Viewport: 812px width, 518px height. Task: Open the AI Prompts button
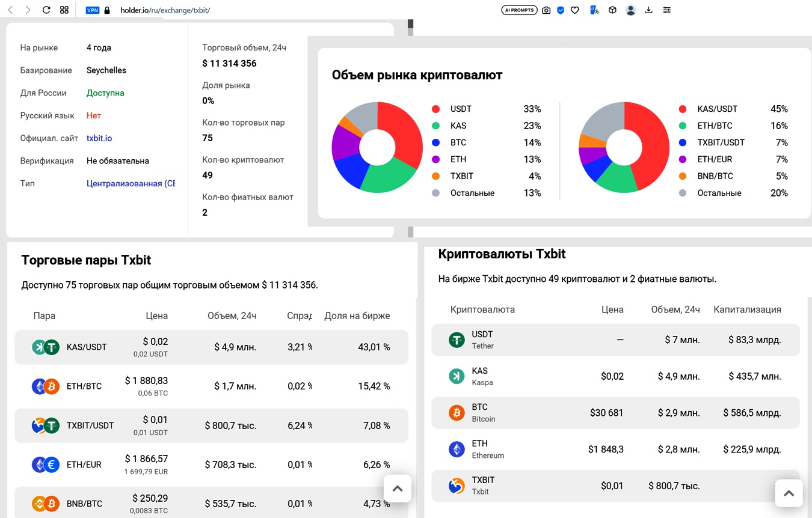[x=519, y=10]
